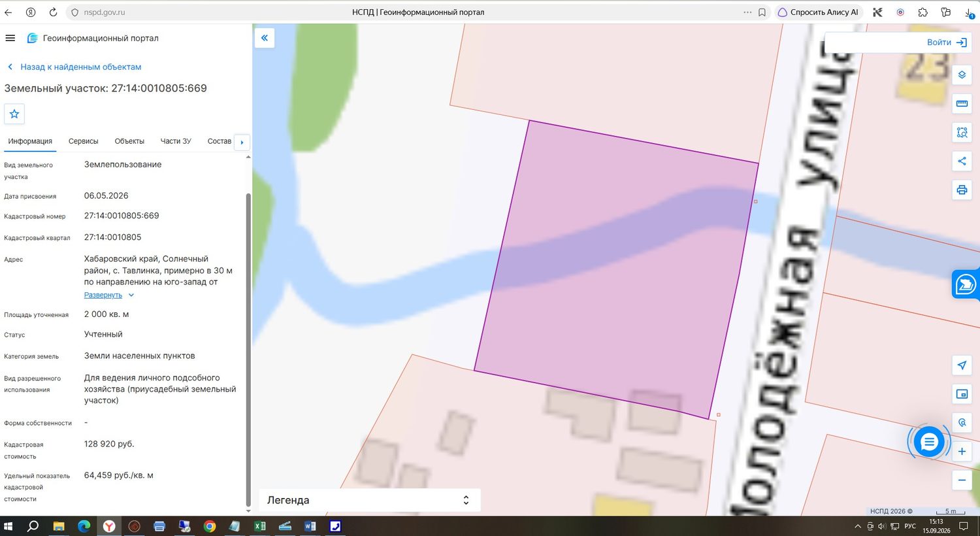Collapse the information side panel
Screen dimensions: 980x536
265,38
